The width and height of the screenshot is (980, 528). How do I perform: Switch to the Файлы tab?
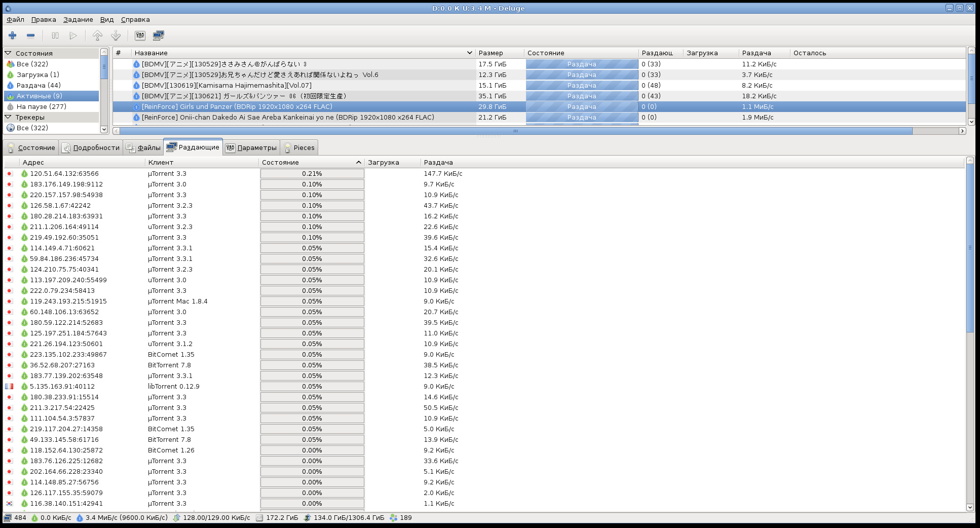click(143, 148)
